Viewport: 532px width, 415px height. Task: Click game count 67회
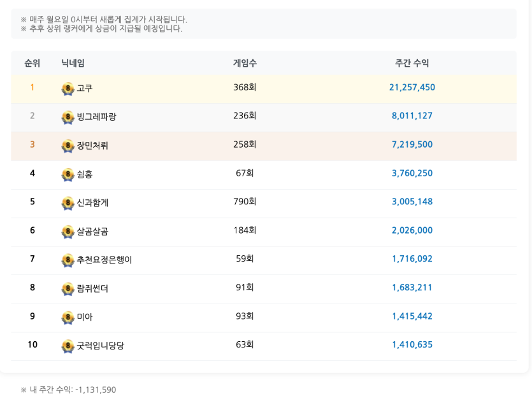[245, 173]
